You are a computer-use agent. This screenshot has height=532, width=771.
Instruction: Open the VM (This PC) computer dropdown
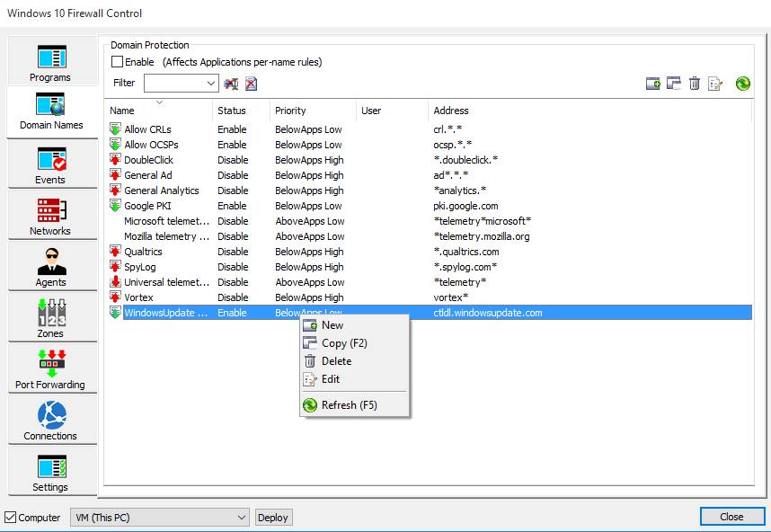(160, 518)
